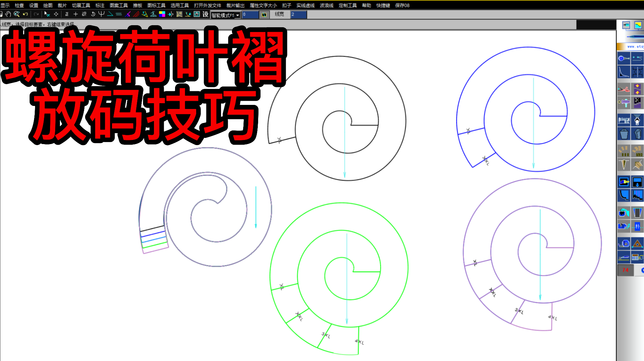Open the 图案工具 menu
This screenshot has height=361, width=644.
(119, 5)
